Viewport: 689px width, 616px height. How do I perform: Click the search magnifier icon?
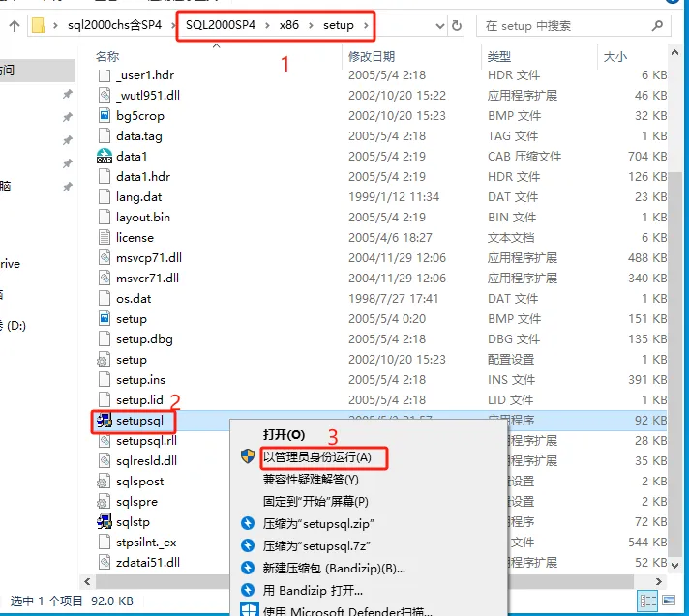click(x=657, y=26)
